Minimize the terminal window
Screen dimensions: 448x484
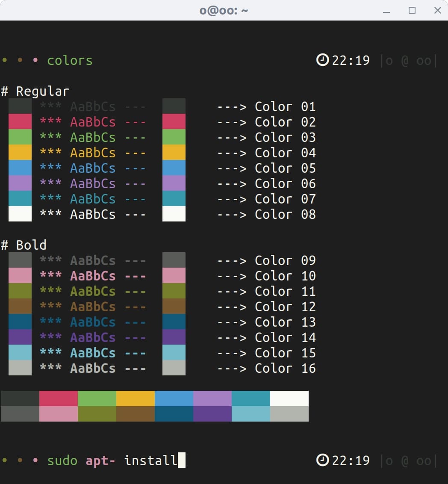click(386, 11)
